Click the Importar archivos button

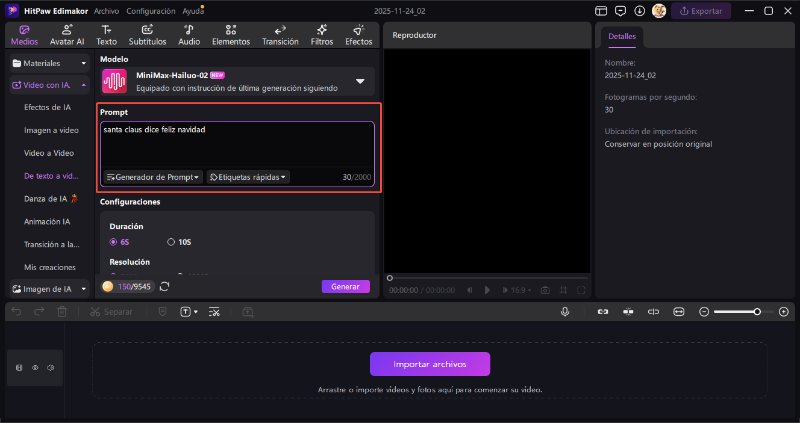tap(430, 364)
